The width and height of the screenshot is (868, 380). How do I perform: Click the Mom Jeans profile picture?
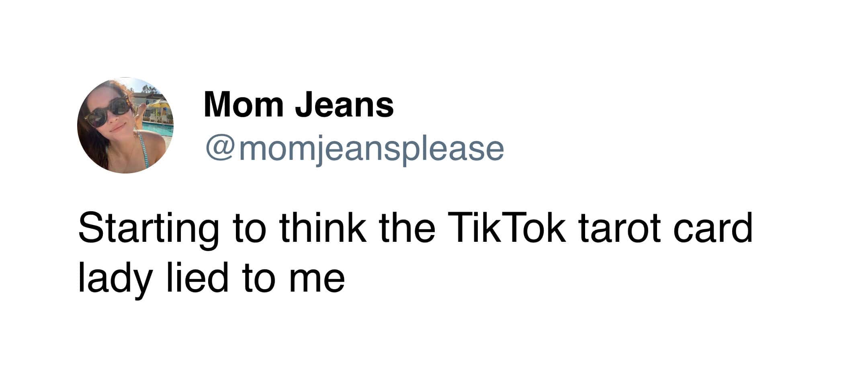point(125,125)
